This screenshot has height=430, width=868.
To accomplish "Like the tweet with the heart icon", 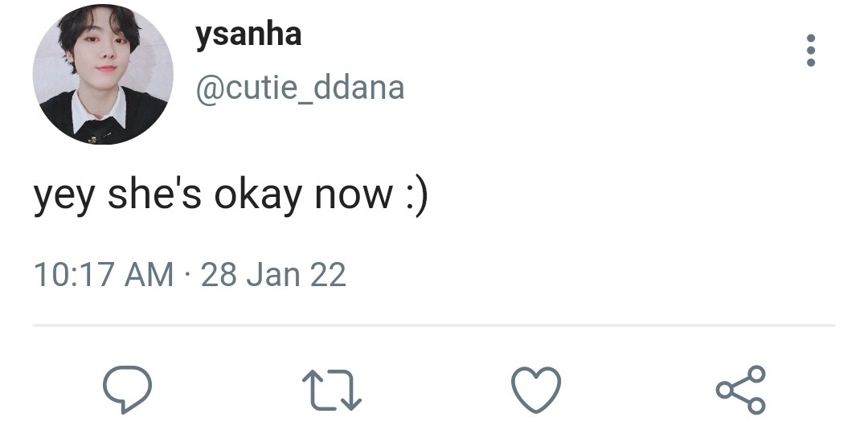I will pyautogui.click(x=535, y=390).
